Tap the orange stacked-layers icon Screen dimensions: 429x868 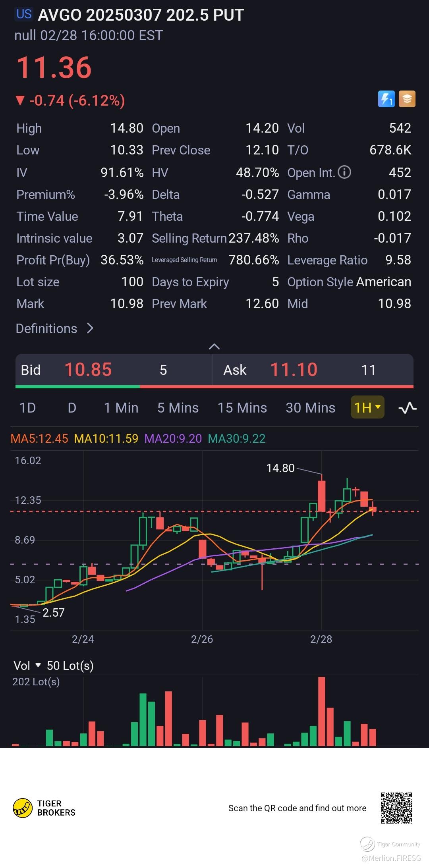tap(407, 99)
